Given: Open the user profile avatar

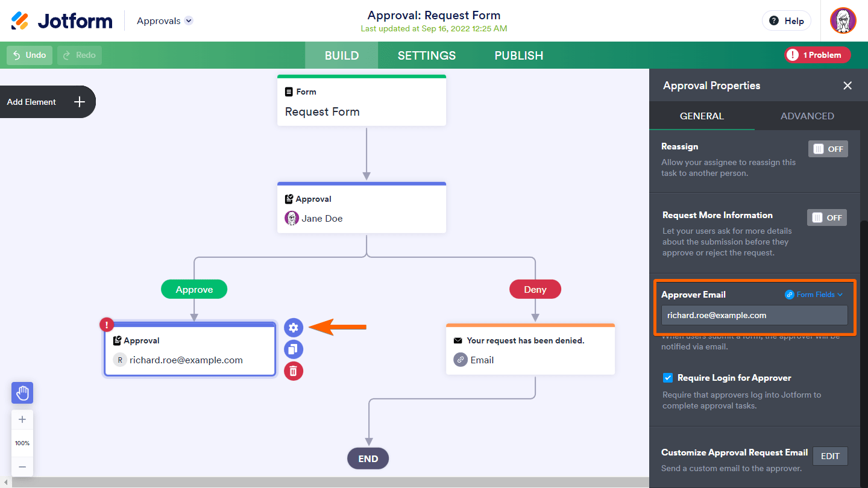Looking at the screenshot, I should pos(843,21).
